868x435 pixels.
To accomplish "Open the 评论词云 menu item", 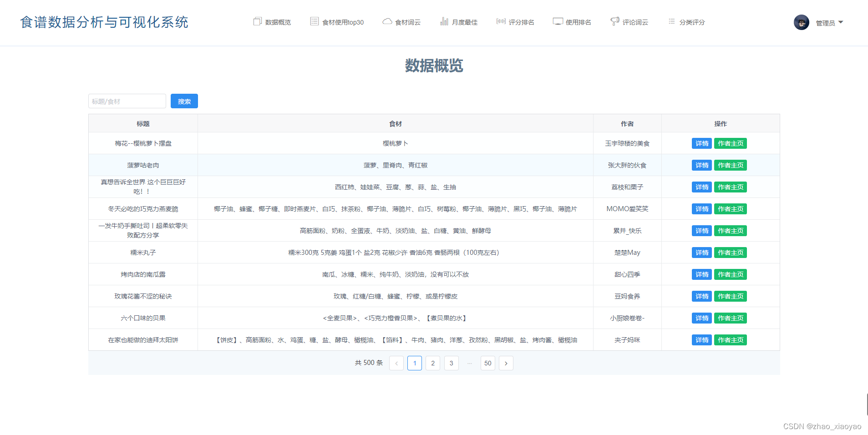I will coord(629,22).
